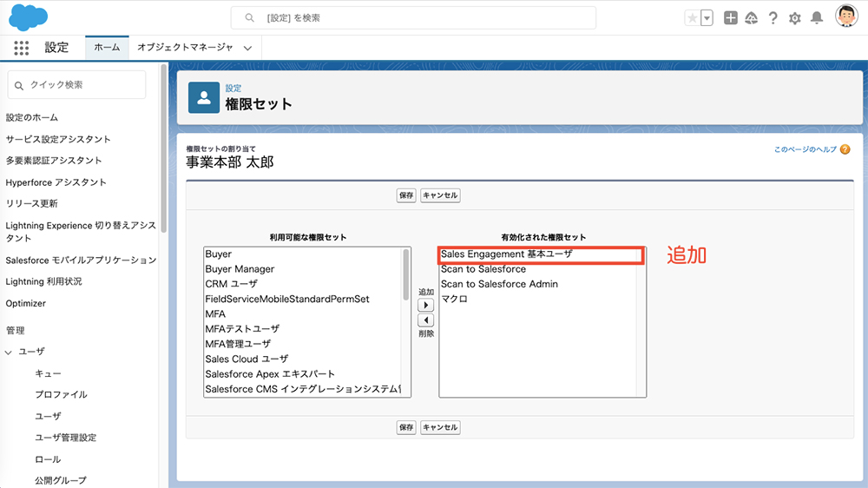Screen dimensions: 868x488
Task: Open ユーザ管理設定 in the sidebar
Action: click(65, 439)
